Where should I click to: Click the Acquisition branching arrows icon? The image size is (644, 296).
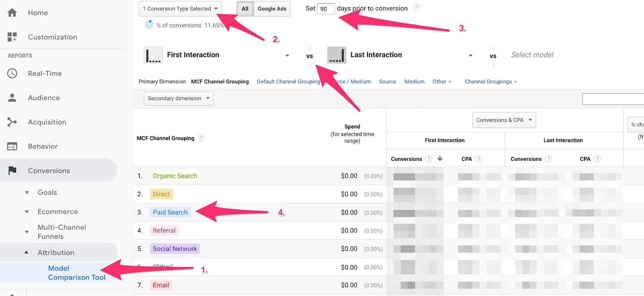pos(12,122)
